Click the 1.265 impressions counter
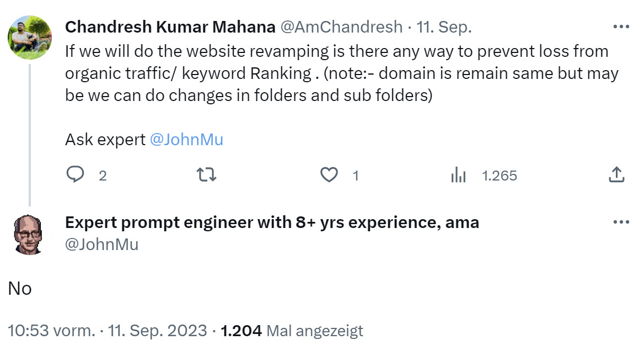This screenshot has height=345, width=644. pyautogui.click(x=500, y=174)
